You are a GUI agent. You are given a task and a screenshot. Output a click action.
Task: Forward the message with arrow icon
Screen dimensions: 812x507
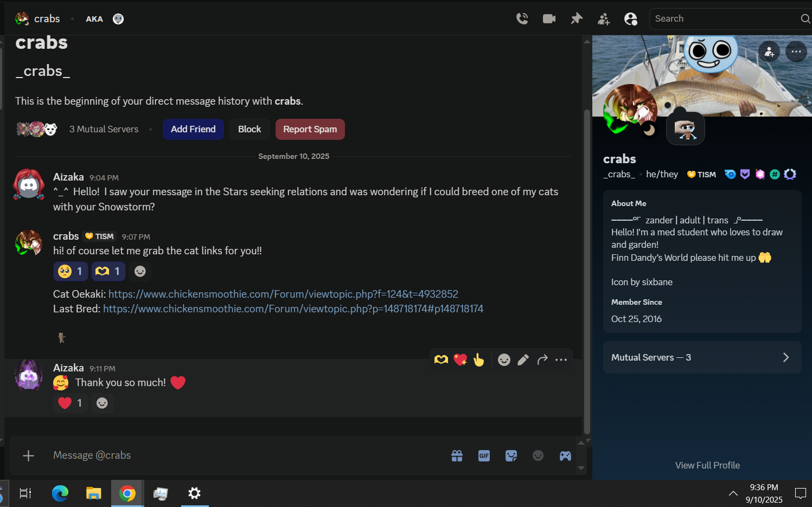point(542,360)
